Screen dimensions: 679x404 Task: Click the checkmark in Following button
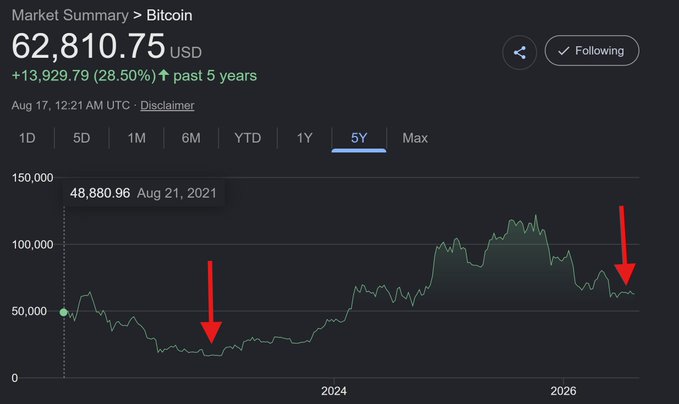click(563, 51)
